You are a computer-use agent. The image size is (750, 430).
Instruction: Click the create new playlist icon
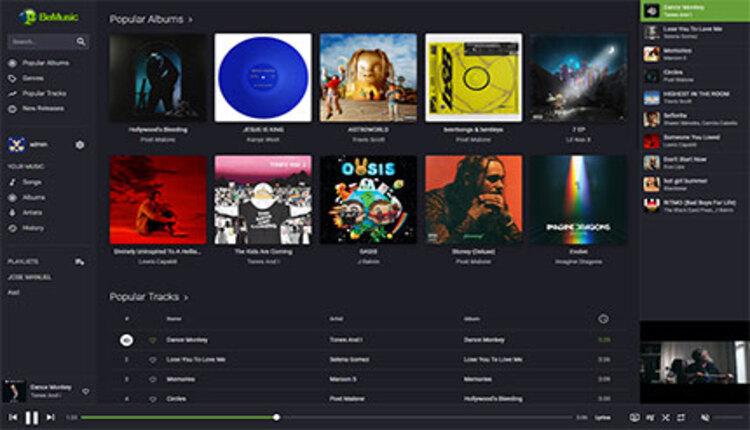tap(80, 261)
